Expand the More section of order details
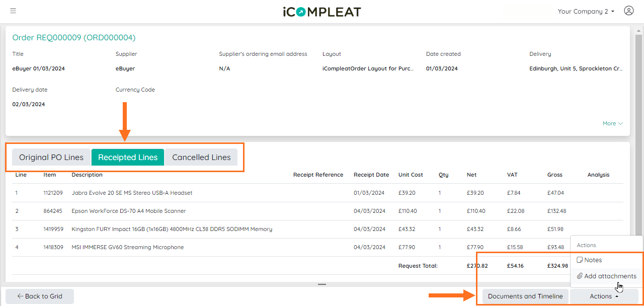This screenshot has width=644, height=306. click(612, 123)
